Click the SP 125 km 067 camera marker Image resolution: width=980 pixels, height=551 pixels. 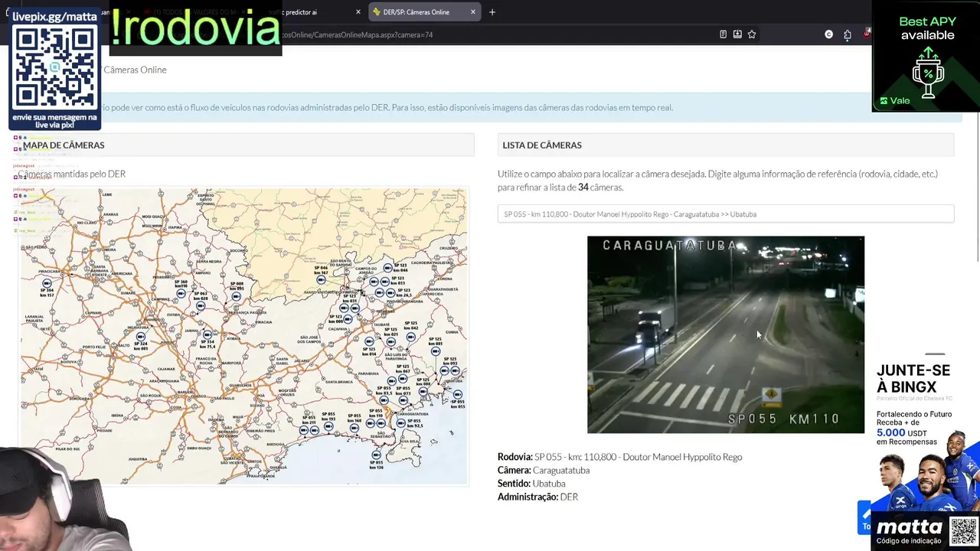click(x=403, y=379)
